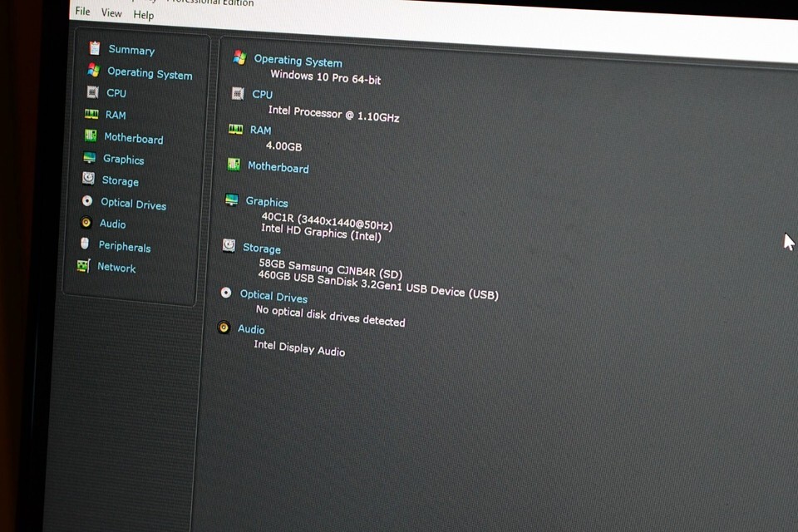This screenshot has height=532, width=798.
Task: Select the Intel Display Audio entry text
Action: point(299,348)
